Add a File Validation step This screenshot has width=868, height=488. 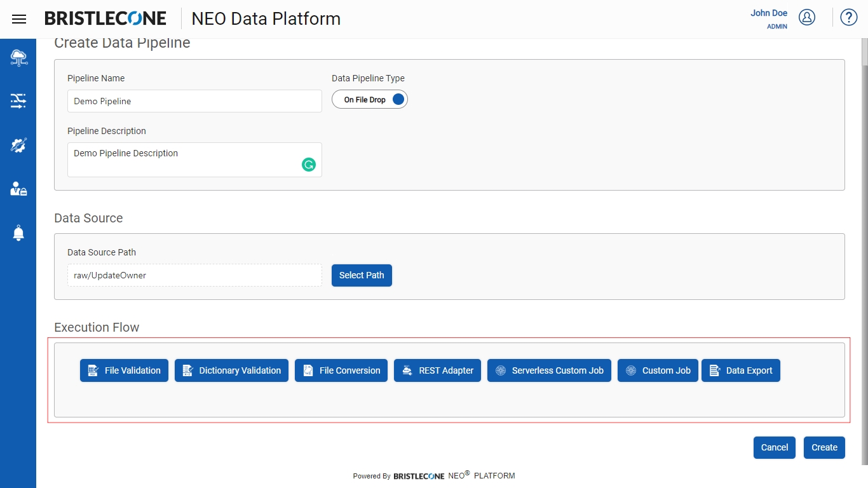[x=124, y=370]
